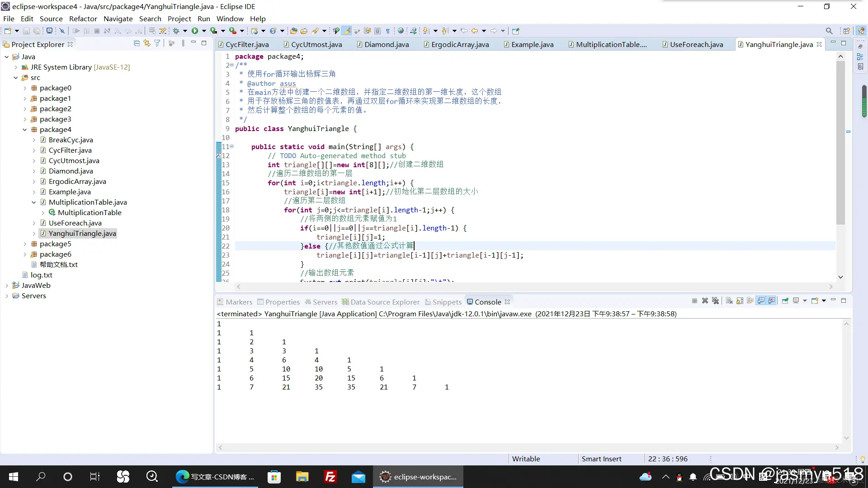This screenshot has height=488, width=868.
Task: Click the editor horizontal scrollbar track
Action: point(534,286)
